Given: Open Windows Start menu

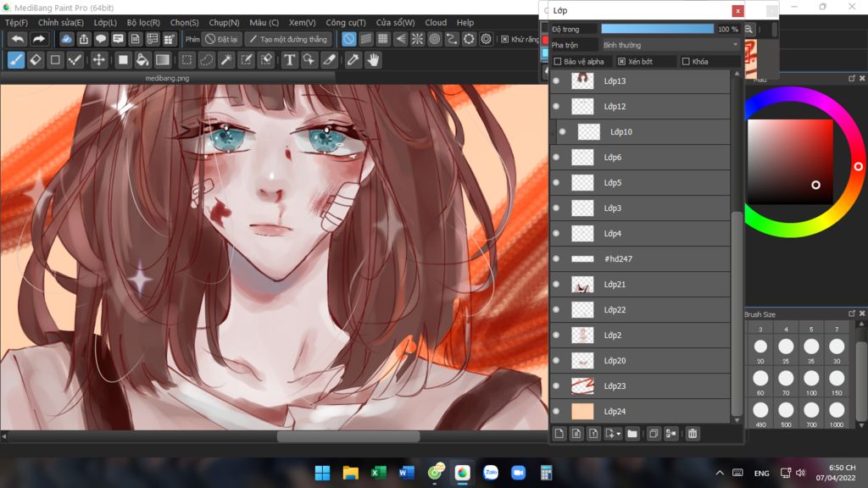Looking at the screenshot, I should click(x=322, y=473).
